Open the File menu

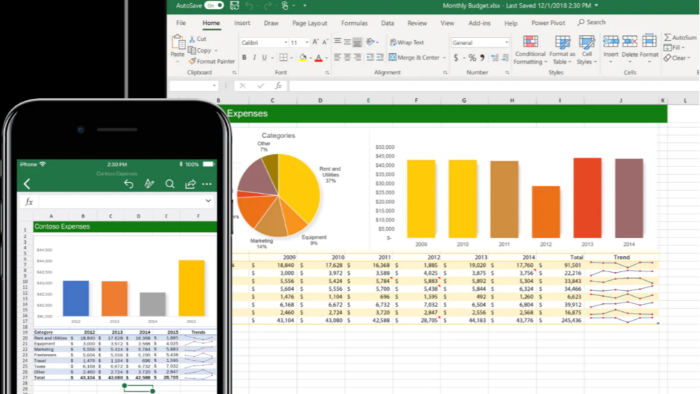pos(181,23)
